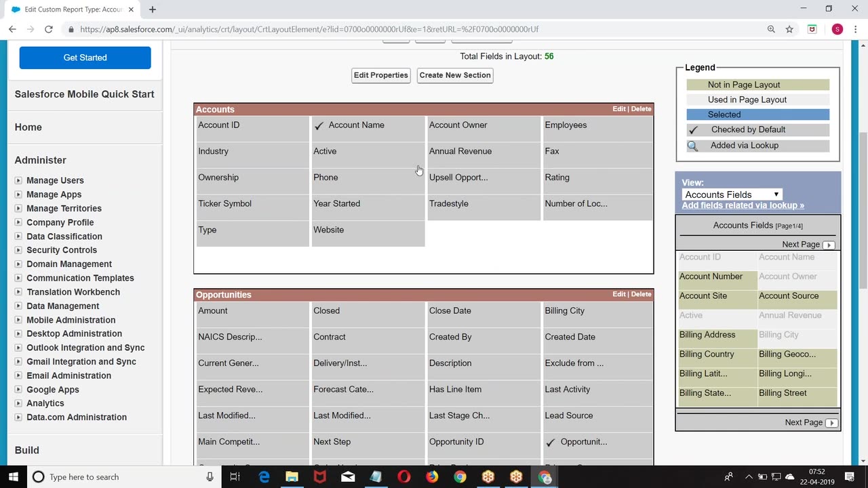Open the Manage Territories link
This screenshot has height=488, width=868.
click(64, 209)
